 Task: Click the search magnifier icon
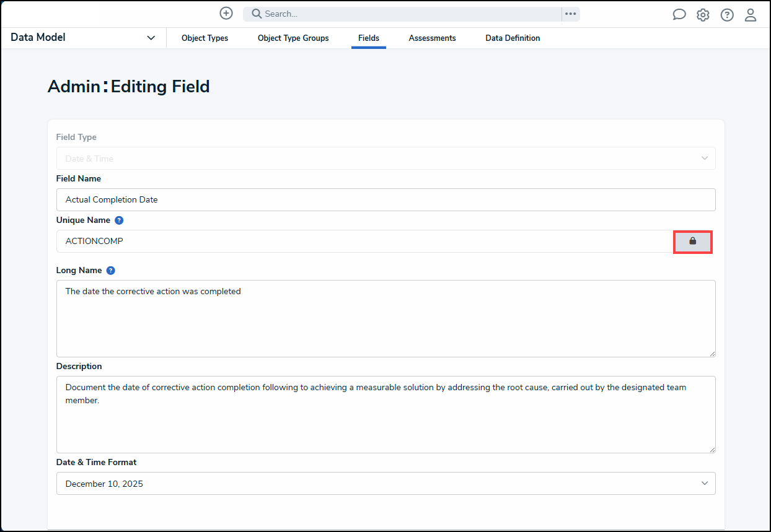[x=256, y=14]
